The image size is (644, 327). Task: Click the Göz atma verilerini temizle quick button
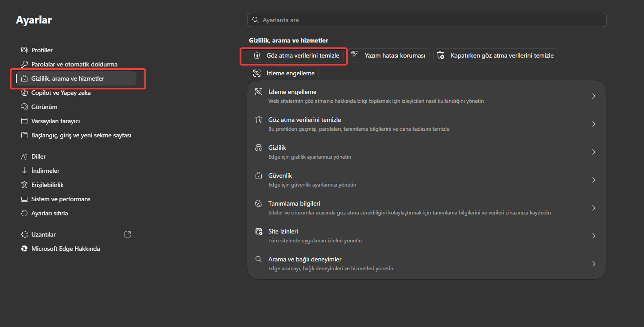(x=297, y=55)
